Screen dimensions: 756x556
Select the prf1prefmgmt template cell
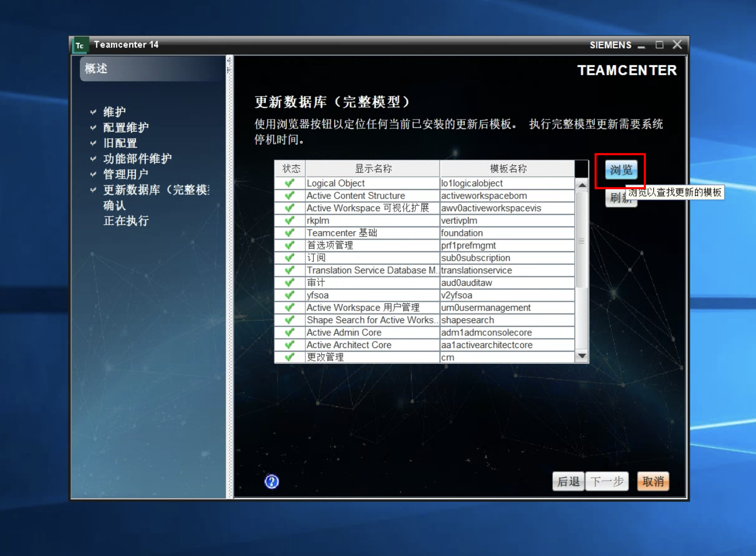[x=508, y=245]
